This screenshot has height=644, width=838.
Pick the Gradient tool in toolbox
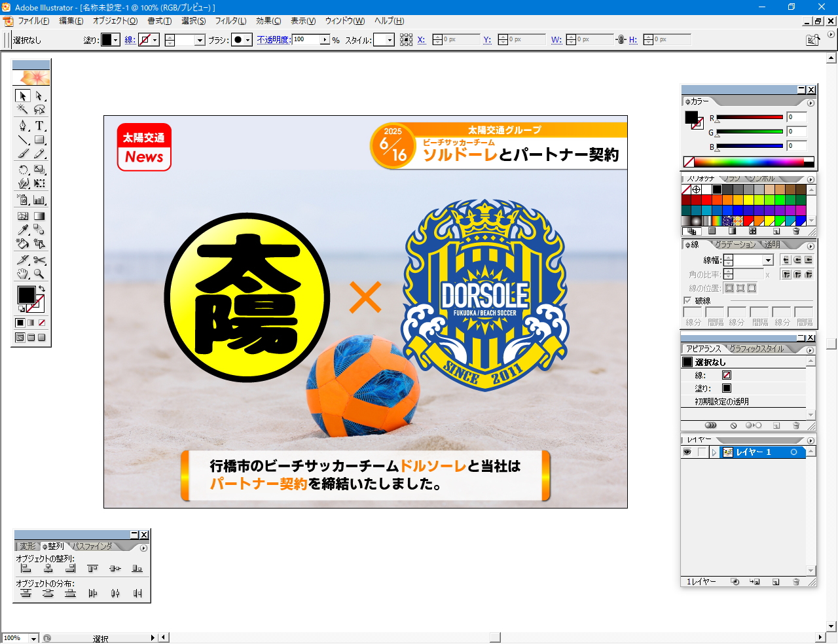click(39, 216)
